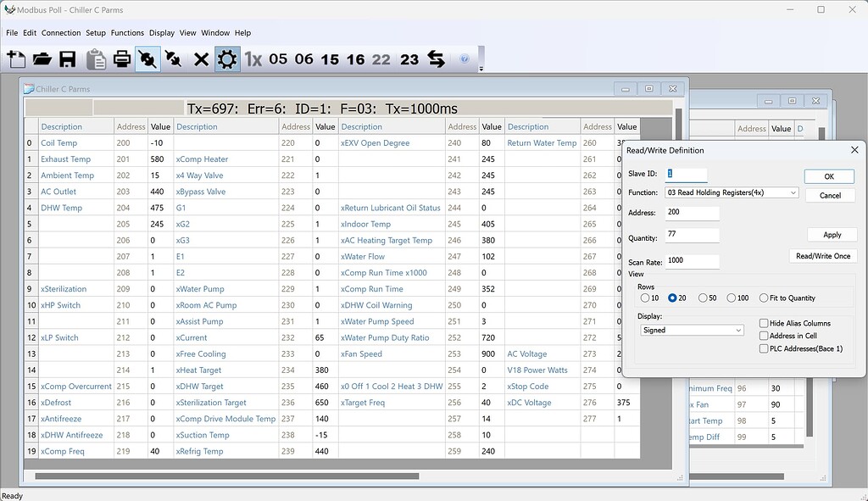
Task: Enable Address in Cell checkbox
Action: 764,336
